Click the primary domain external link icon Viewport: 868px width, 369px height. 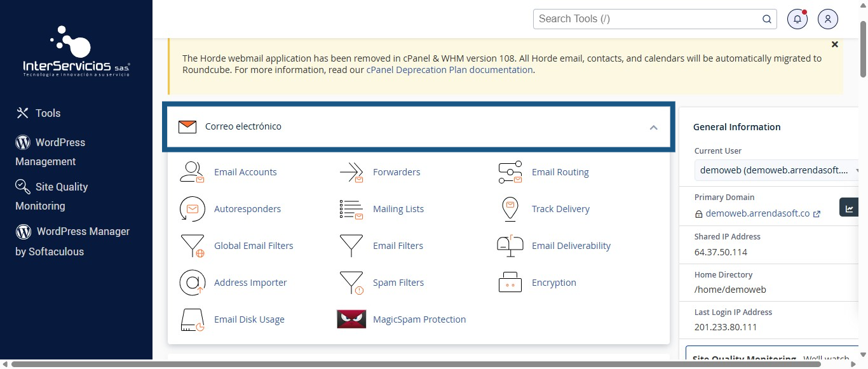coord(817,214)
